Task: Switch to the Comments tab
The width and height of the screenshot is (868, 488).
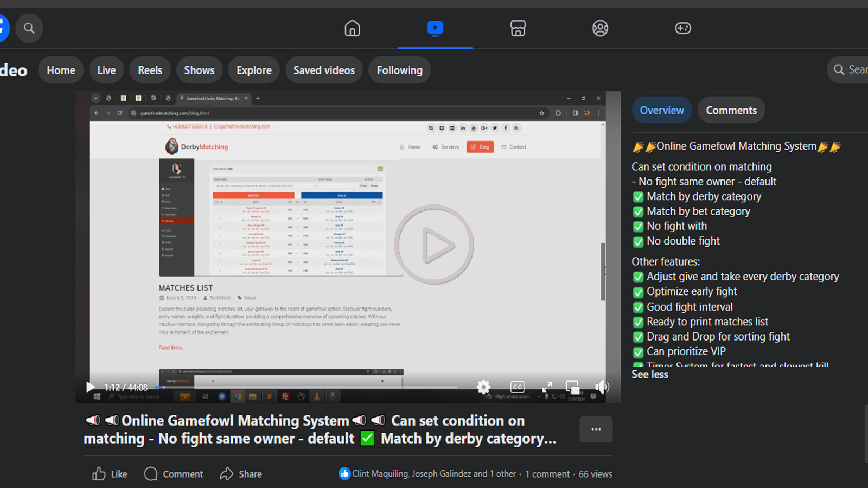Action: pyautogui.click(x=731, y=111)
